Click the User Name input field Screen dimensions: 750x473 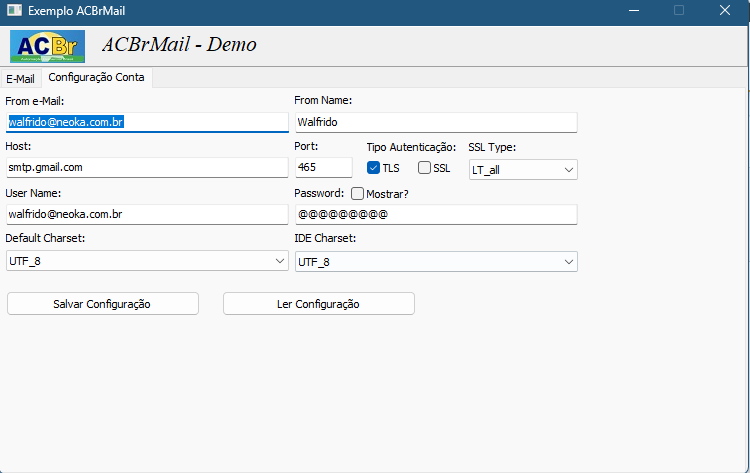(147, 214)
